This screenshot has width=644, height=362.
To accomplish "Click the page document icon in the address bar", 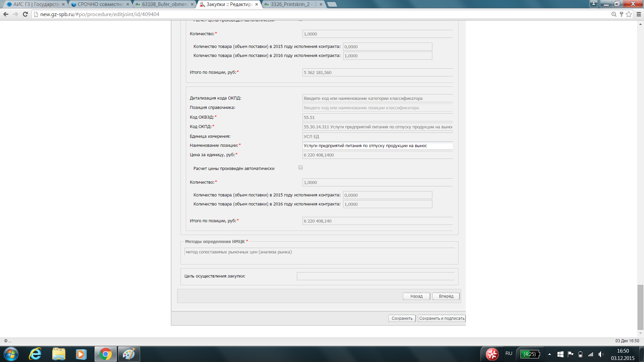I will (x=36, y=14).
